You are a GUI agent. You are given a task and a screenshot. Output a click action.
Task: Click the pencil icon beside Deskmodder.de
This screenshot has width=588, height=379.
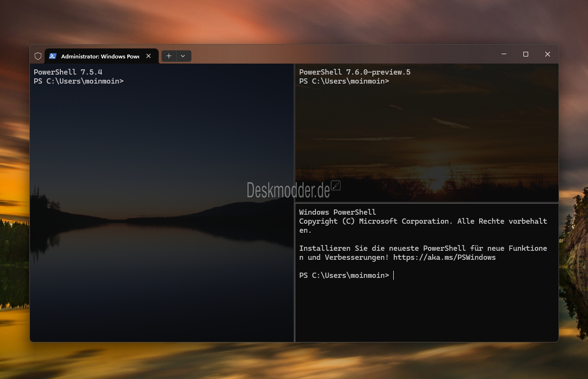pos(336,186)
